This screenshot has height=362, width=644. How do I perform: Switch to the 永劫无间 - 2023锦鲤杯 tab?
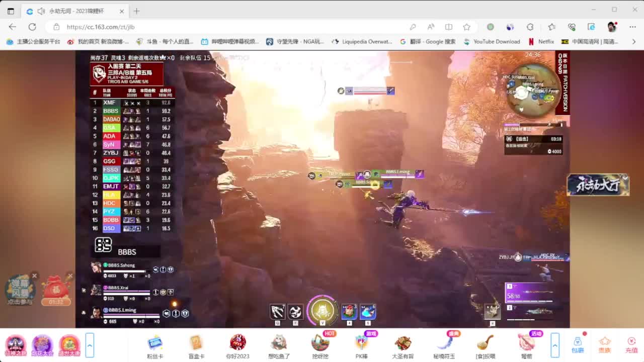coord(75,11)
